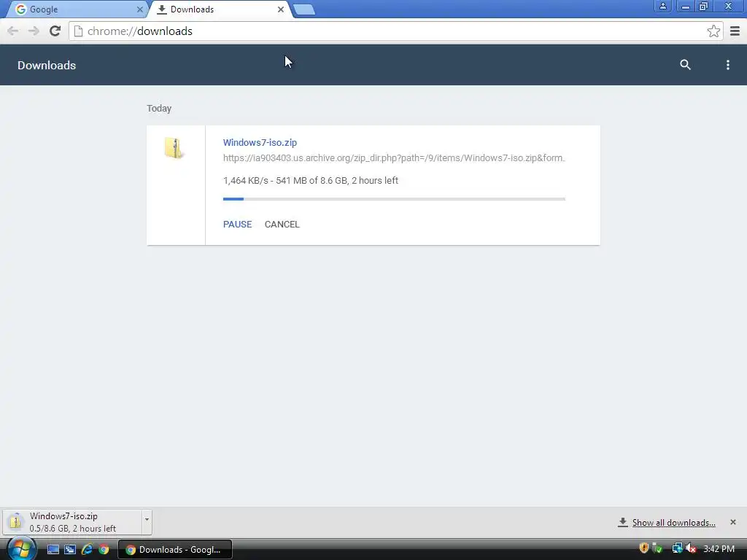Screen dimensions: 747x560
Task: Click the Show Desktop quick launch icon
Action: (x=53, y=550)
